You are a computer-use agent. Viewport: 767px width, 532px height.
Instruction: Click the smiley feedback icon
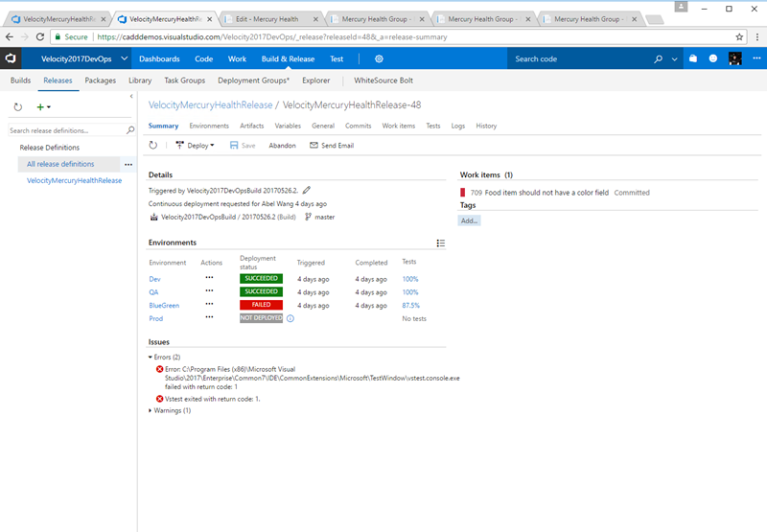[713, 58]
